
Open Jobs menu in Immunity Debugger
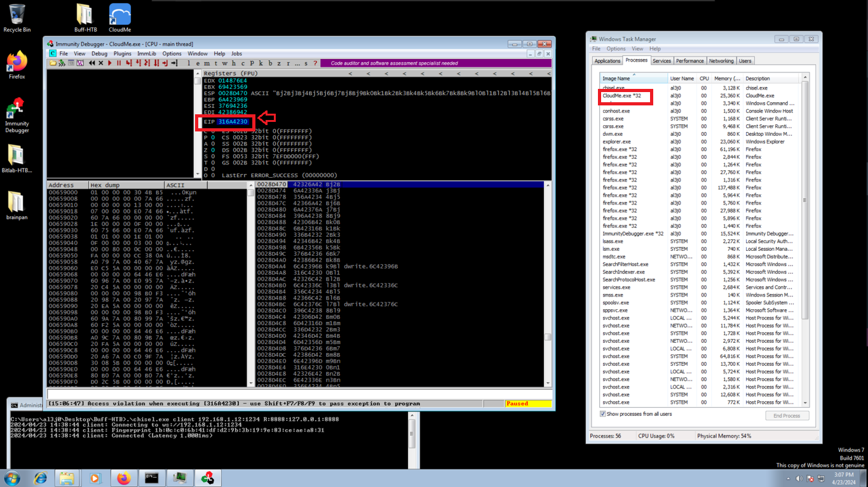click(236, 54)
